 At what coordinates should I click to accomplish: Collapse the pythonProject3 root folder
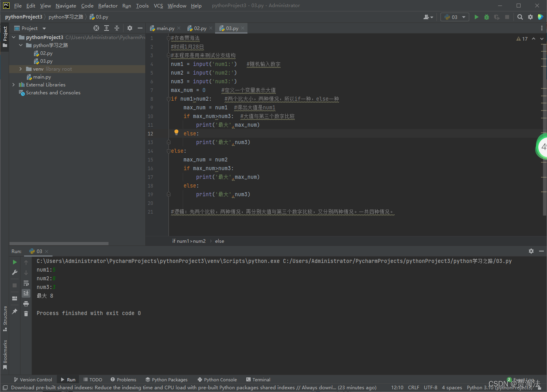point(14,37)
